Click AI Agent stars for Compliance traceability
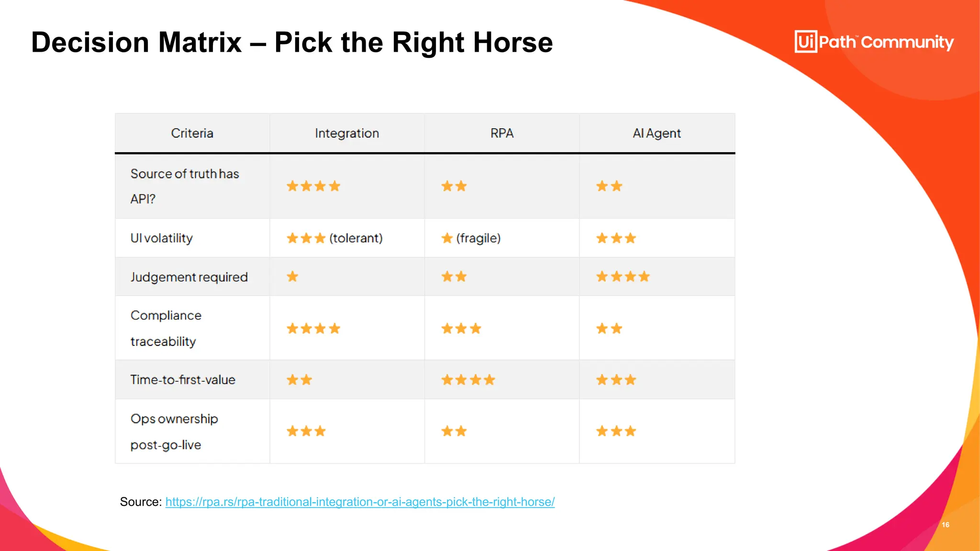This screenshot has height=551, width=980. (609, 329)
